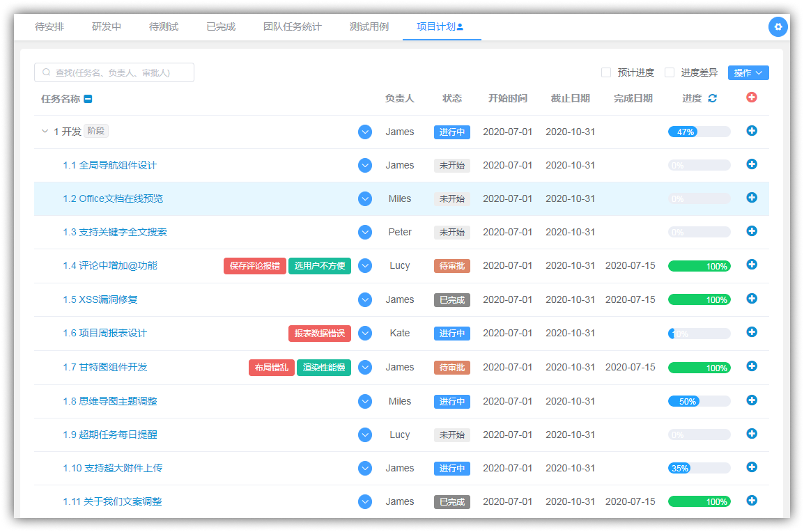Screen dimensions: 804x532
Task: Open task link 1.7 甘特图组件开发
Action: (105, 367)
